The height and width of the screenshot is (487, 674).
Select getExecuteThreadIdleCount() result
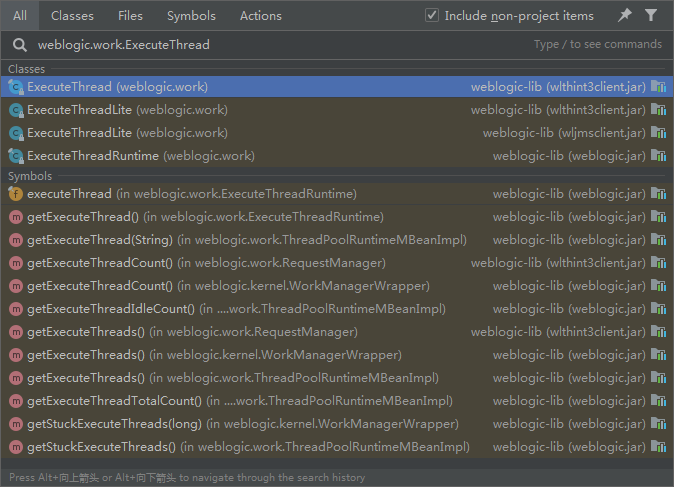tap(337, 309)
